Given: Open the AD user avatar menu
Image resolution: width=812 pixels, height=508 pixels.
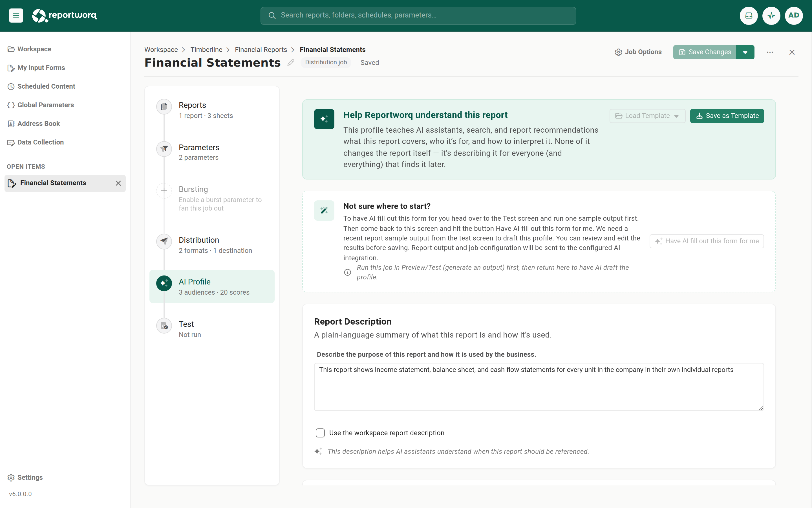Looking at the screenshot, I should coord(794,16).
